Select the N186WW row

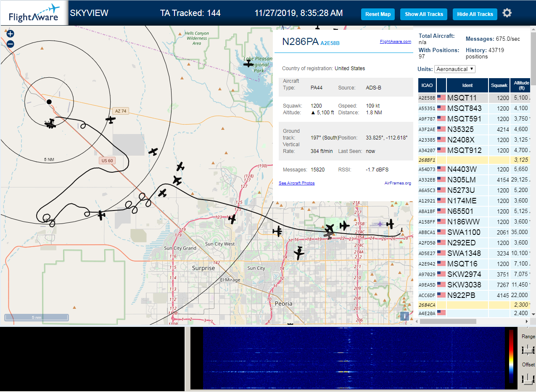point(475,221)
